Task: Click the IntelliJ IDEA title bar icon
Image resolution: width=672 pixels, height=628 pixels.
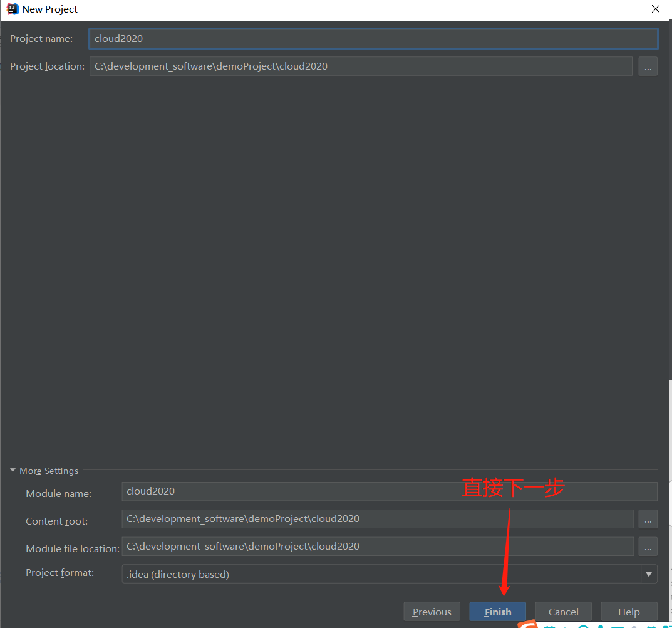Action: (x=13, y=9)
